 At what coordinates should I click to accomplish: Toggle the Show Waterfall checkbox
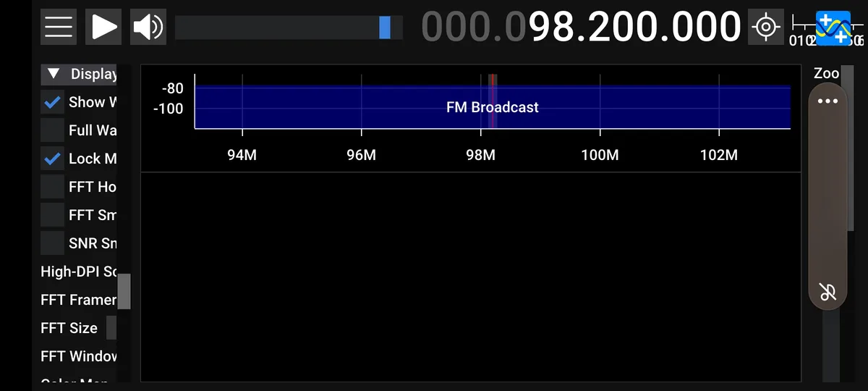click(x=52, y=102)
